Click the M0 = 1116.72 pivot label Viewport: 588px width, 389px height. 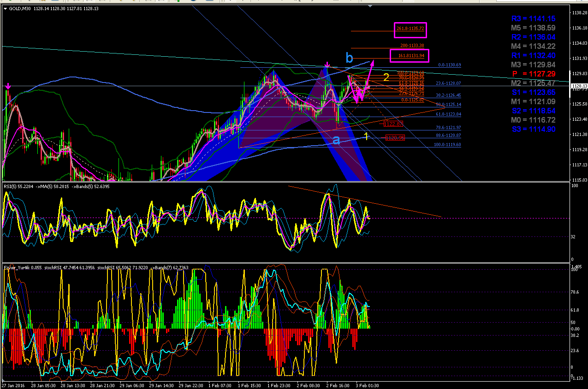[x=533, y=120]
